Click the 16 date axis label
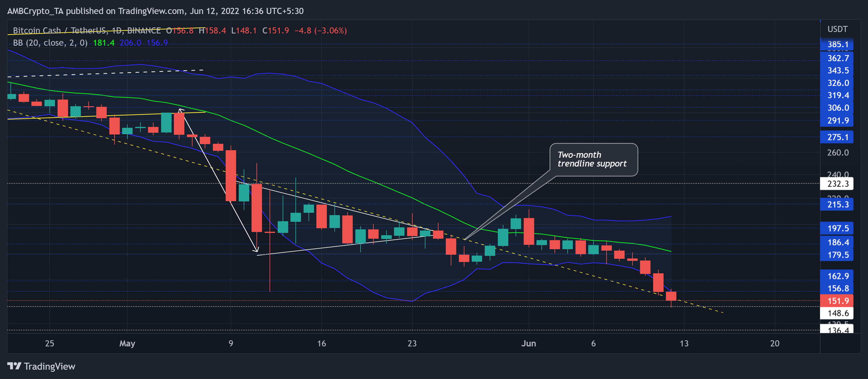The image size is (868, 379). pyautogui.click(x=321, y=343)
